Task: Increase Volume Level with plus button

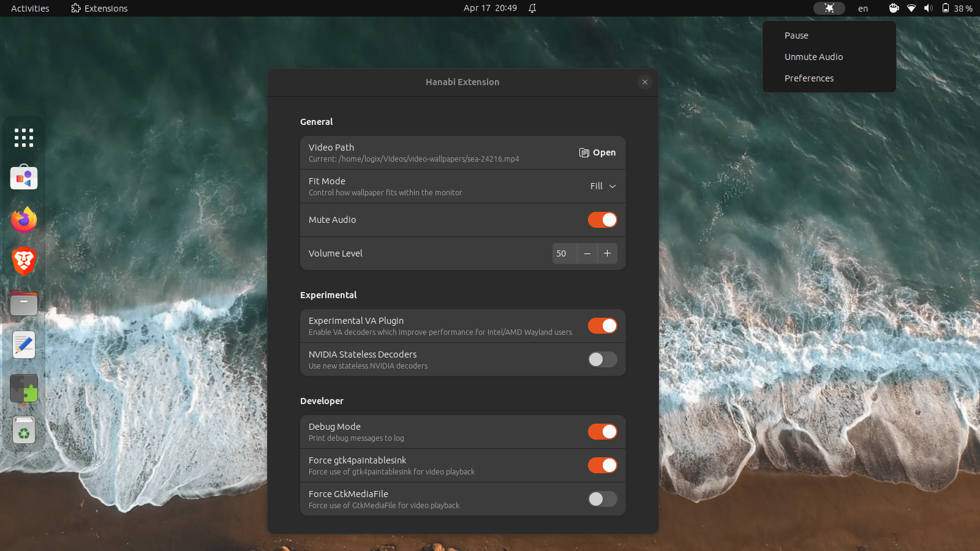Action: [x=607, y=253]
